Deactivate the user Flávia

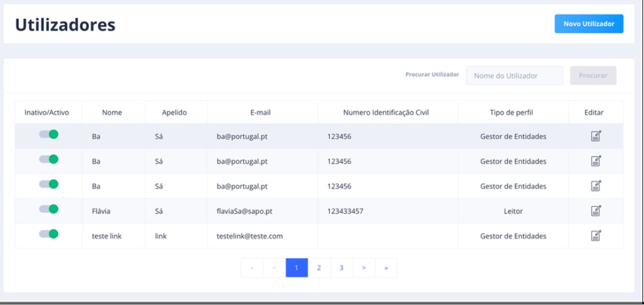tap(48, 209)
